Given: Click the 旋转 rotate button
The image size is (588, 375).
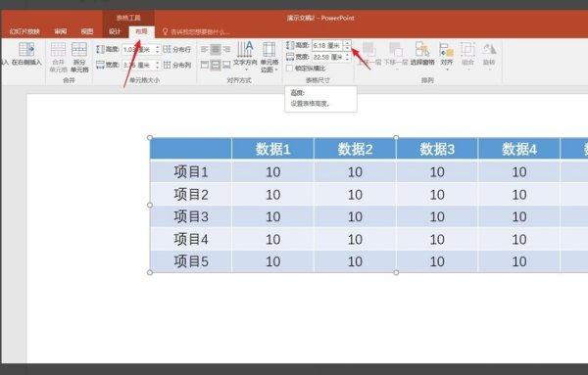Looking at the screenshot, I should click(x=489, y=56).
